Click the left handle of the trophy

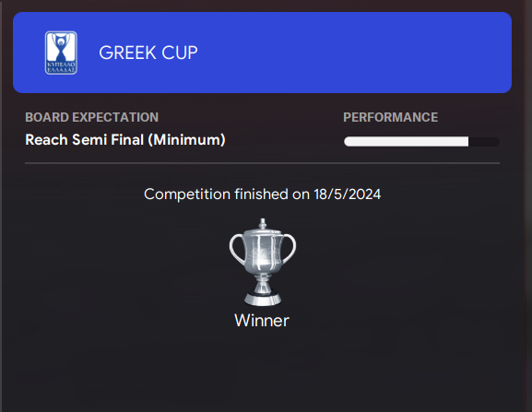[237, 249]
